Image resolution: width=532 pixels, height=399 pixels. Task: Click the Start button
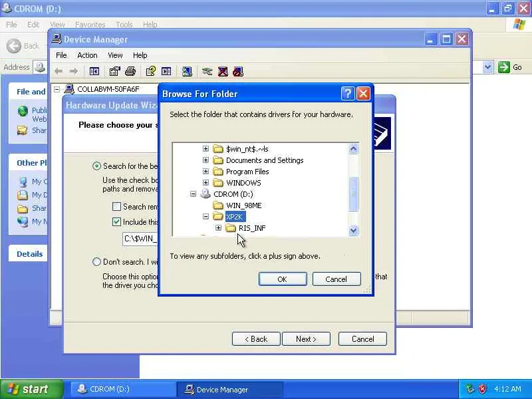(31, 389)
